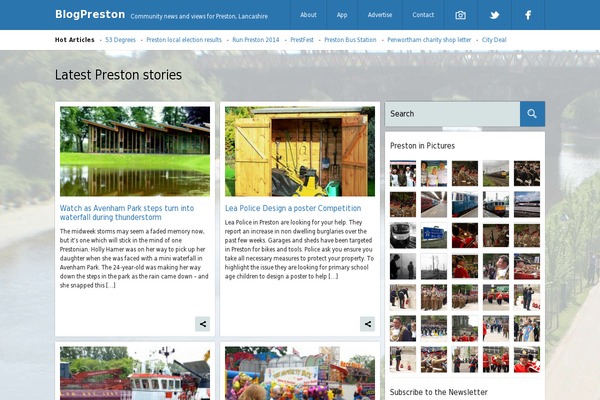Open the Contact page
The height and width of the screenshot is (400, 600).
pos(423,15)
